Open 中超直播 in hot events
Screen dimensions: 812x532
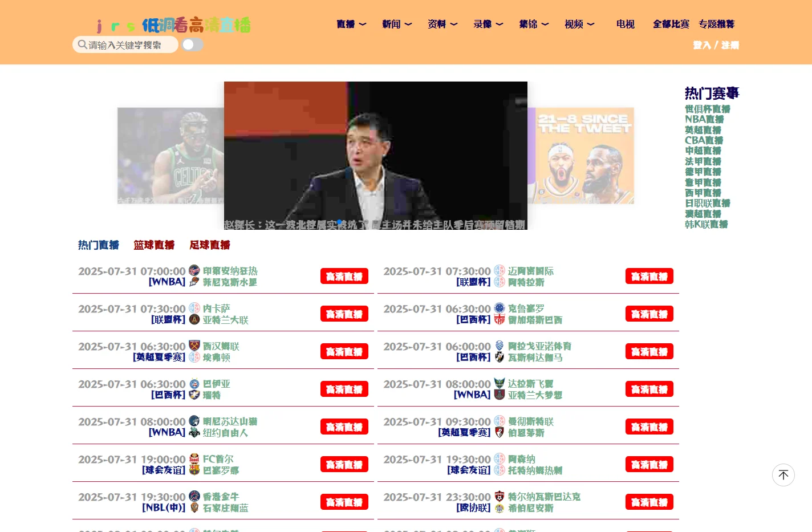coord(703,151)
